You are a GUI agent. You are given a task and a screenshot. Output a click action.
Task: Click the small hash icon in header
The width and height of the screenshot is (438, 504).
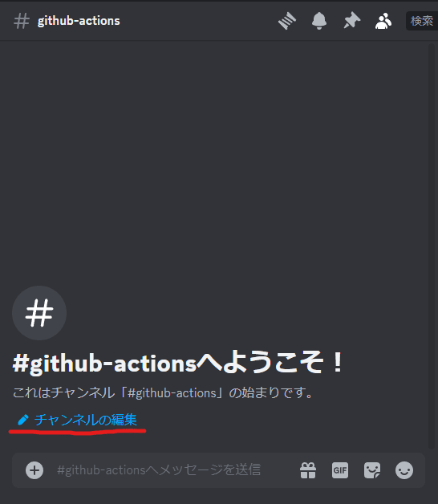click(x=22, y=21)
